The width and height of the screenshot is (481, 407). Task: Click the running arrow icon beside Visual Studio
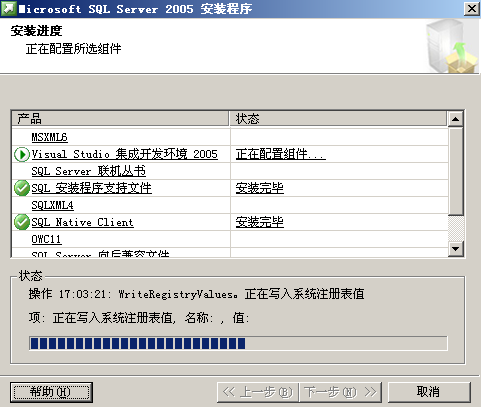(x=22, y=155)
